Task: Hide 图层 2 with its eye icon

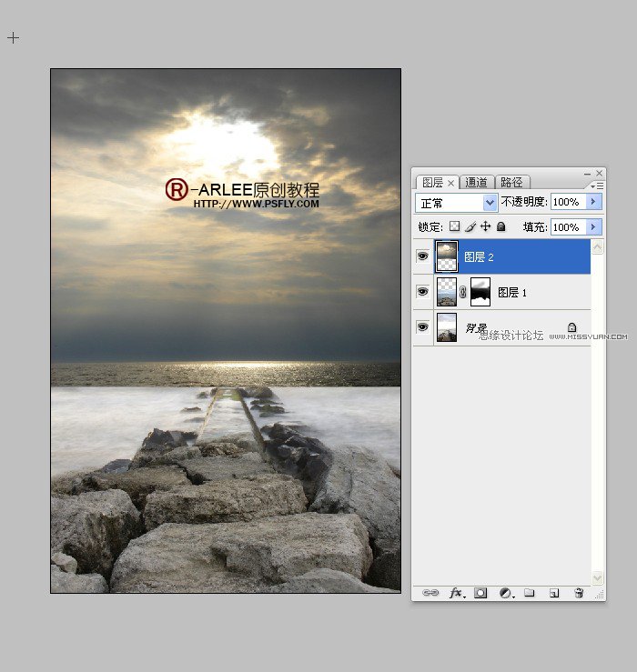Action: point(422,256)
